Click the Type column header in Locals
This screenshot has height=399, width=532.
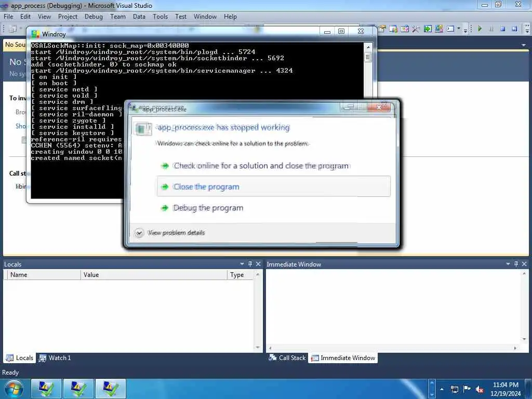[x=240, y=275]
